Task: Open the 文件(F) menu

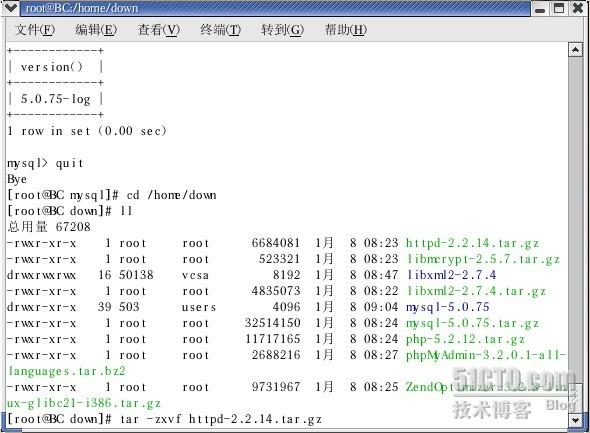Action: 35,29
